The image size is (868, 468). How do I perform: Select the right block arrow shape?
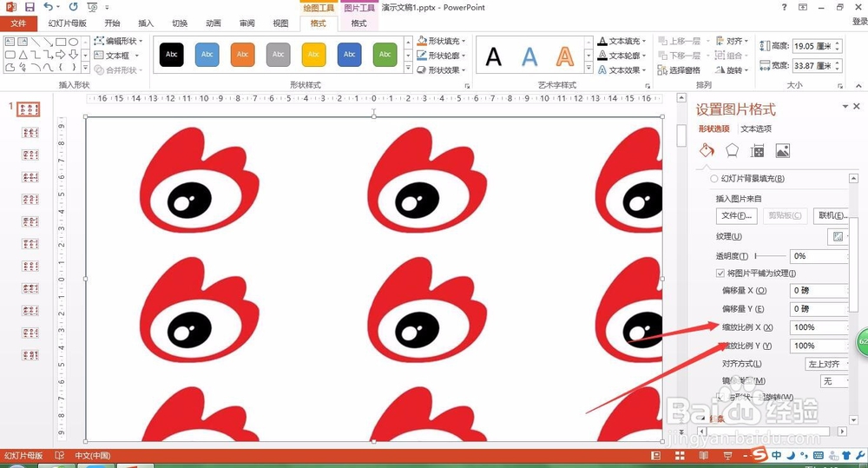[61, 55]
